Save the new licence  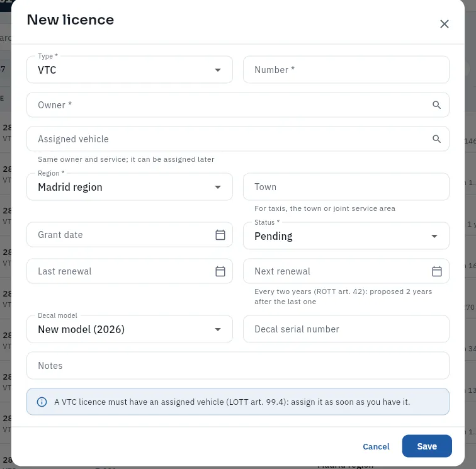click(x=427, y=446)
